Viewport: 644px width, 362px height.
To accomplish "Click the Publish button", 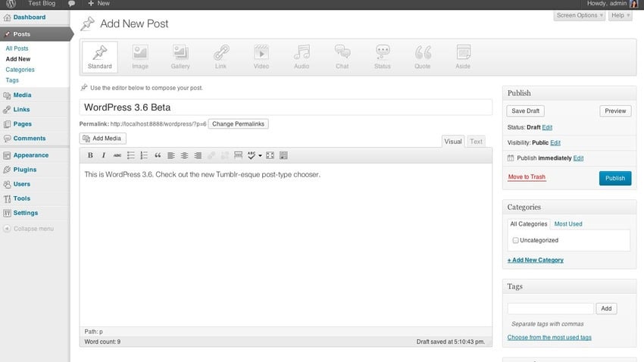I will [x=615, y=178].
